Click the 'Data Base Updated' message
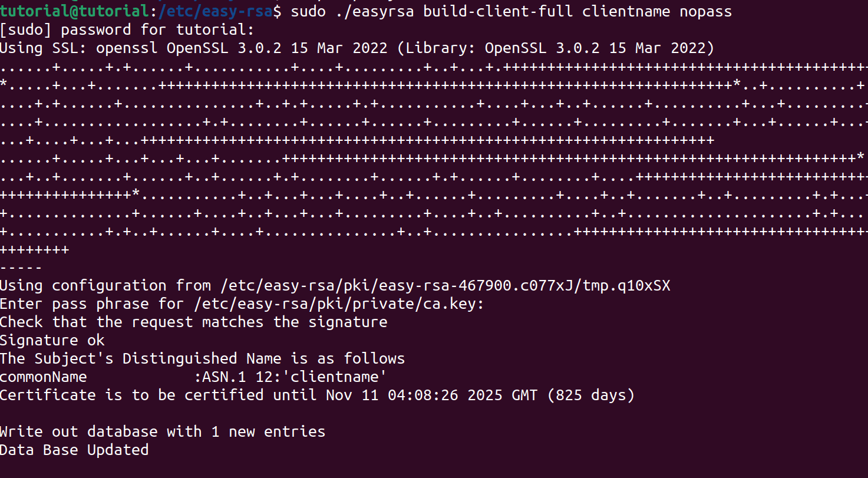The width and height of the screenshot is (868, 478). [x=74, y=450]
